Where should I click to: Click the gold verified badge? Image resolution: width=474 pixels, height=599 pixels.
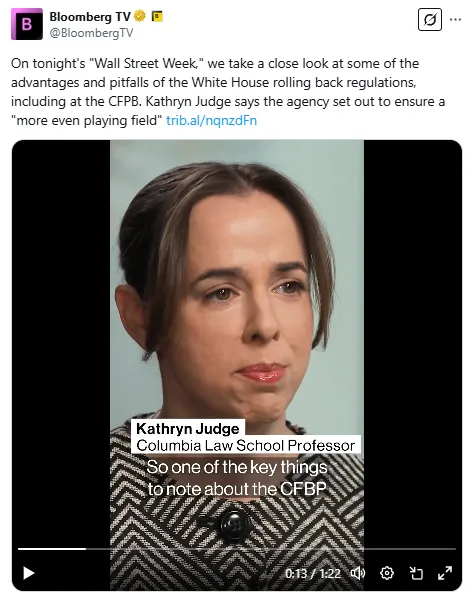pos(140,16)
